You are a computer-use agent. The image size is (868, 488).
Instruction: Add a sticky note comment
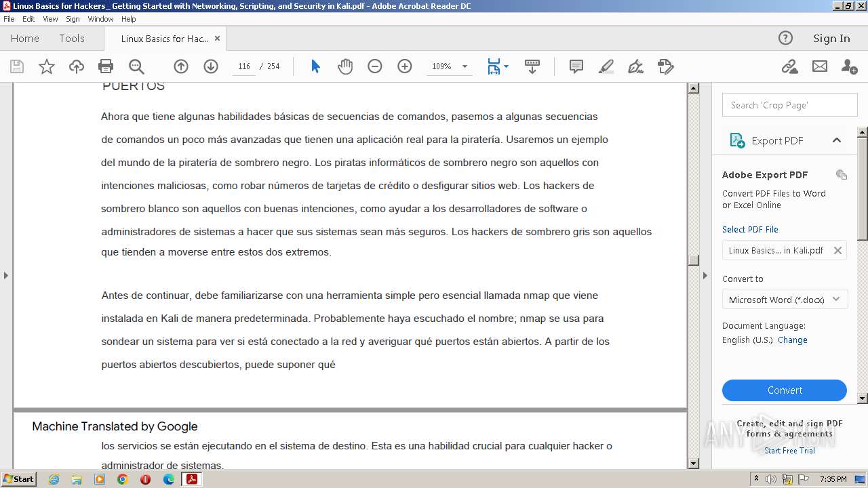576,66
